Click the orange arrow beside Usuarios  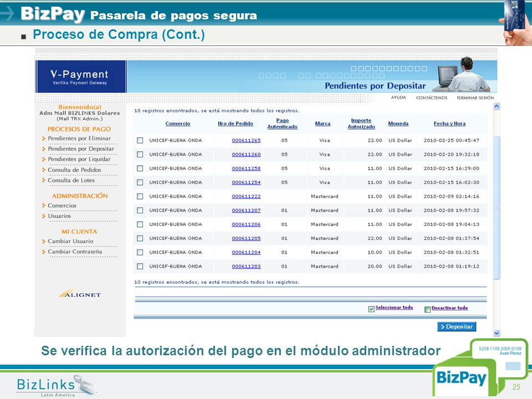(44, 216)
